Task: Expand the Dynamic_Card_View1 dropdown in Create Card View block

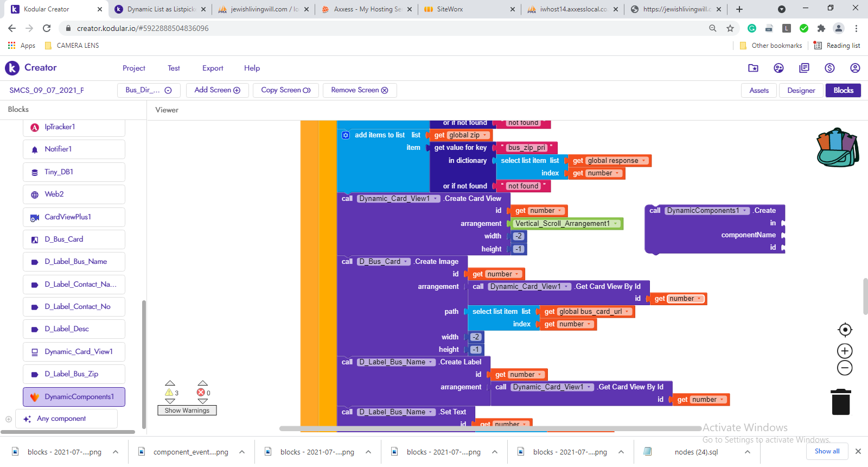Action: (x=435, y=199)
